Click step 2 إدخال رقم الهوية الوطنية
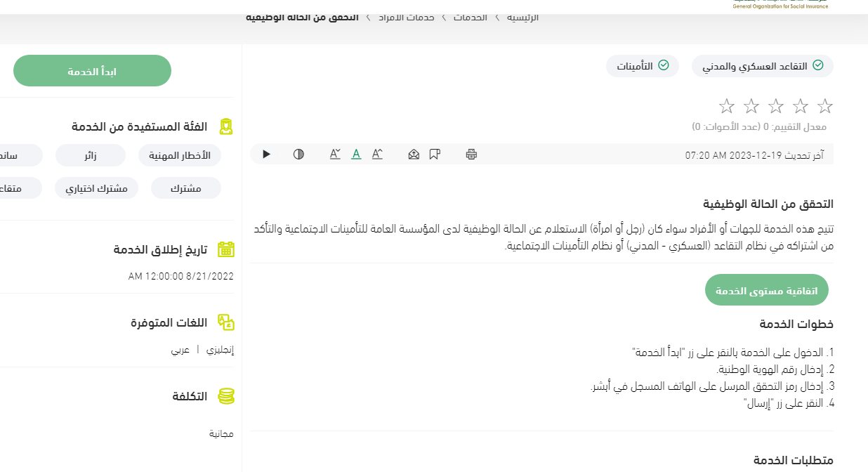The height and width of the screenshot is (472, 868). [775, 369]
